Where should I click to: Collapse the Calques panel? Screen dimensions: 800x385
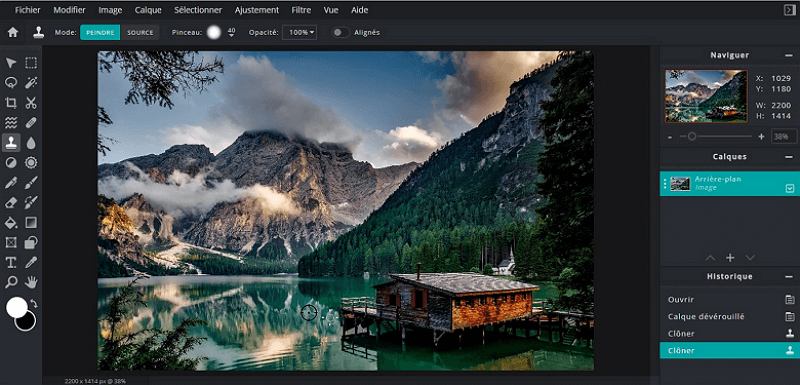pyautogui.click(x=789, y=157)
